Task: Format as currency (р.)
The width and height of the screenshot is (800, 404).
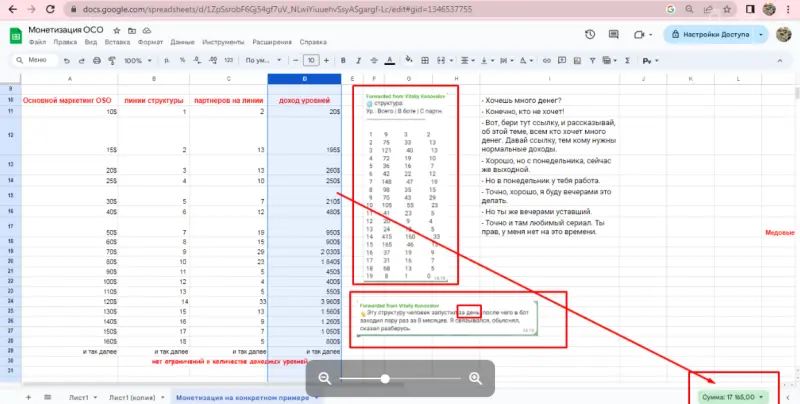Action: pyautogui.click(x=167, y=60)
